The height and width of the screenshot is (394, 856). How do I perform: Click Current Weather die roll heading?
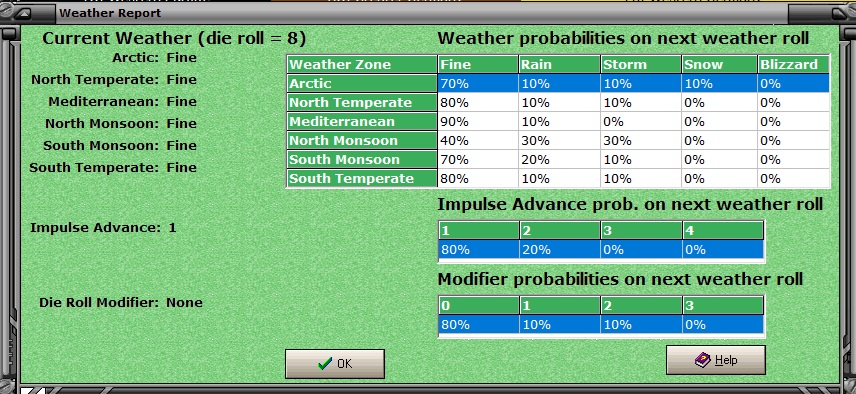pyautogui.click(x=174, y=39)
